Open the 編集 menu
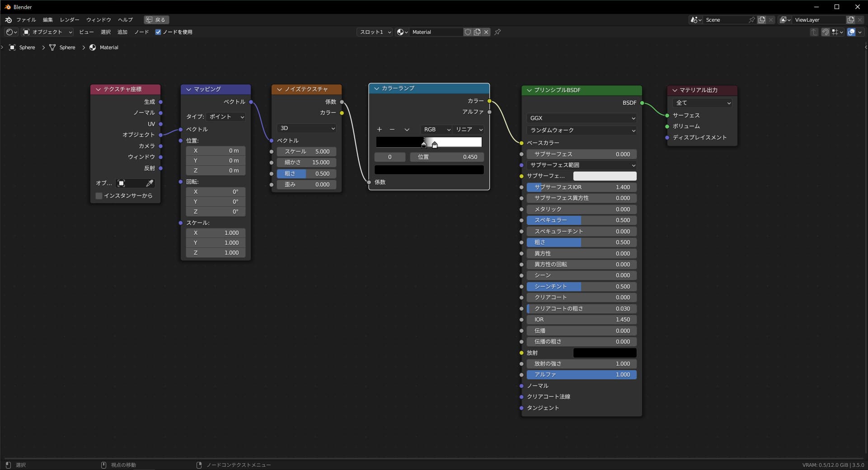Viewport: 868px width, 470px height. [x=48, y=20]
